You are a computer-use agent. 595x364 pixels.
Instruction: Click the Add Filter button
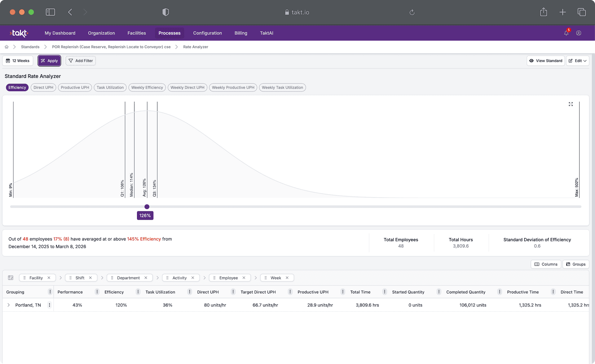(81, 61)
